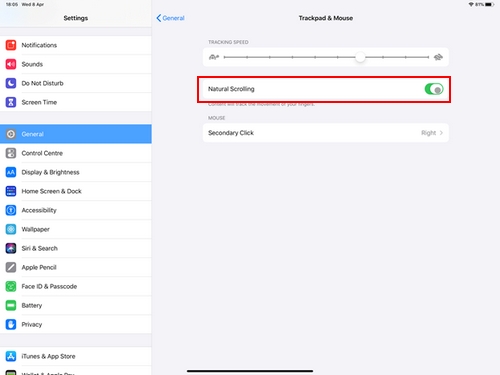Screen dimensions: 500x375
Task: Tap the Control Centre icon
Action: pyautogui.click(x=11, y=153)
